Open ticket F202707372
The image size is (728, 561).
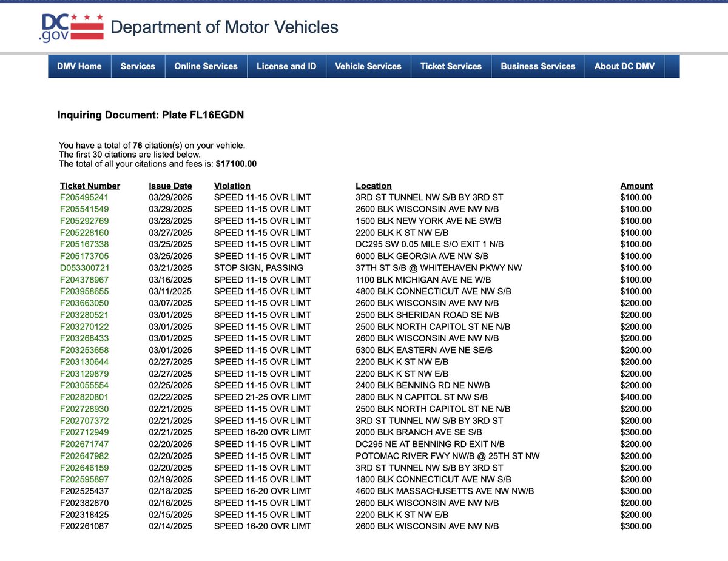tap(84, 420)
